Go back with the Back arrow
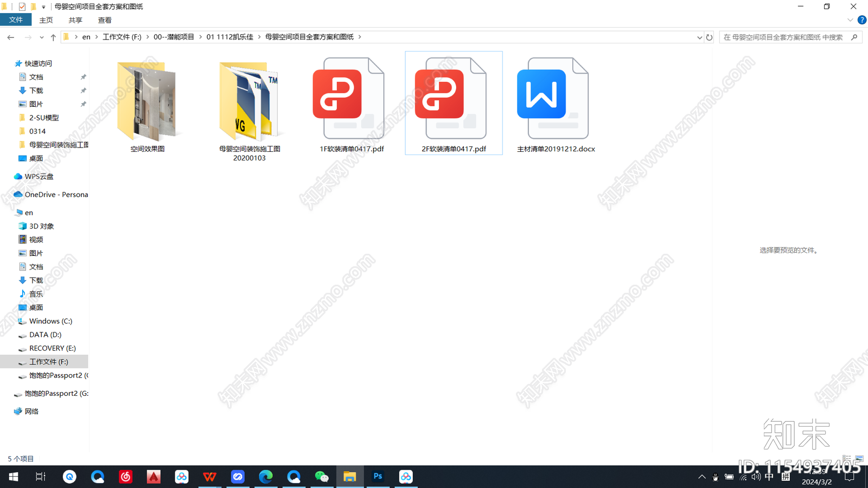Viewport: 868px width, 488px height. 11,37
